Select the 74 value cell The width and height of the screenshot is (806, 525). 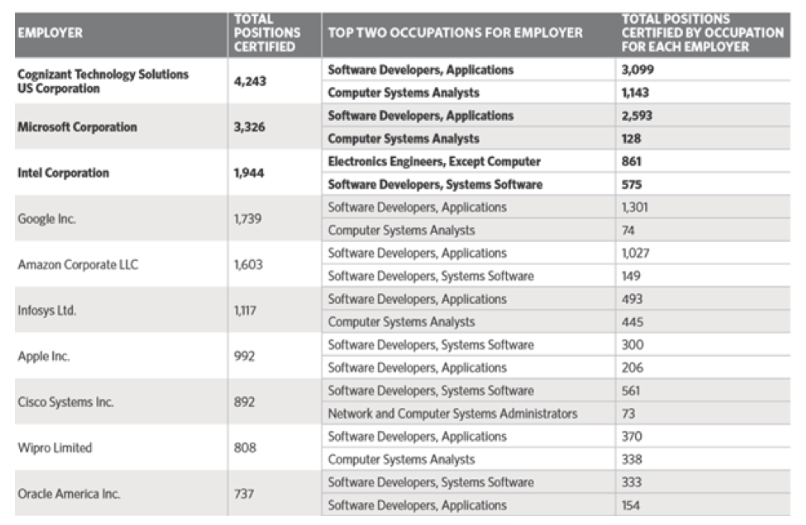pyautogui.click(x=703, y=230)
